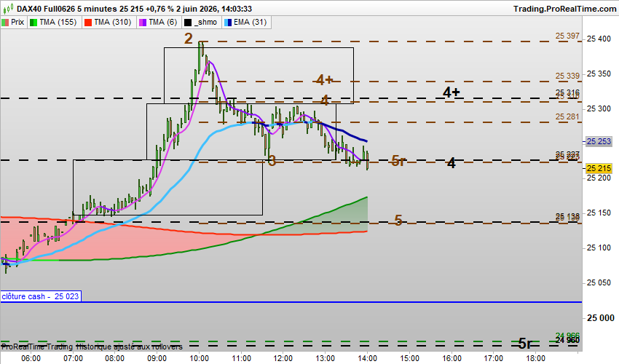Click the 25 350 price axis label
Screen dimensions: 619x364
(599, 74)
